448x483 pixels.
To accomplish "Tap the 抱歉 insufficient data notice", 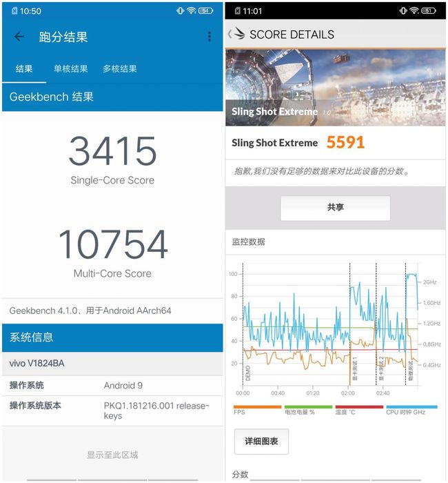I will (x=322, y=171).
